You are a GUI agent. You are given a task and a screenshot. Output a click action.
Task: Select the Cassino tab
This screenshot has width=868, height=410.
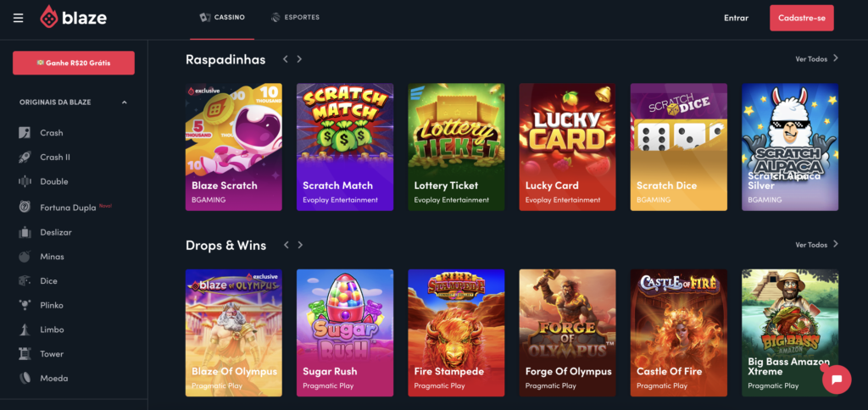pyautogui.click(x=222, y=18)
